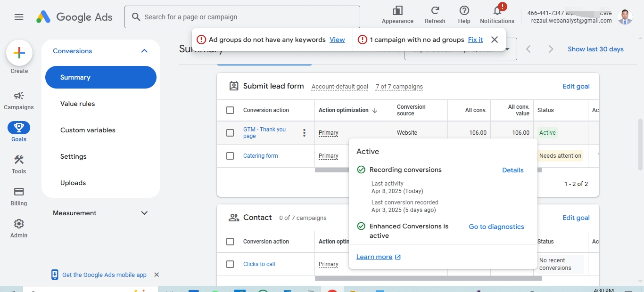Open the account profile avatar
Image resolution: width=644 pixels, height=292 pixels.
click(625, 16)
